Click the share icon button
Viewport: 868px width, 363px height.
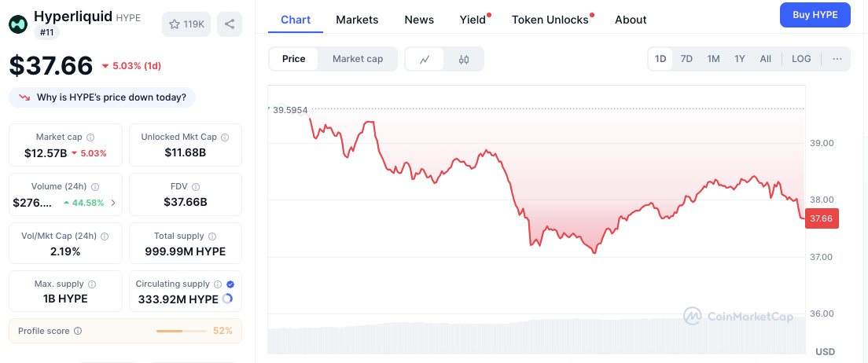pyautogui.click(x=230, y=24)
